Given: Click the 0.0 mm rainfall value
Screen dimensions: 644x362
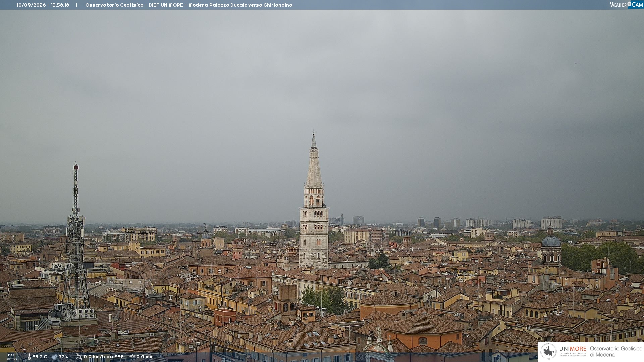Looking at the screenshot, I should tap(145, 357).
